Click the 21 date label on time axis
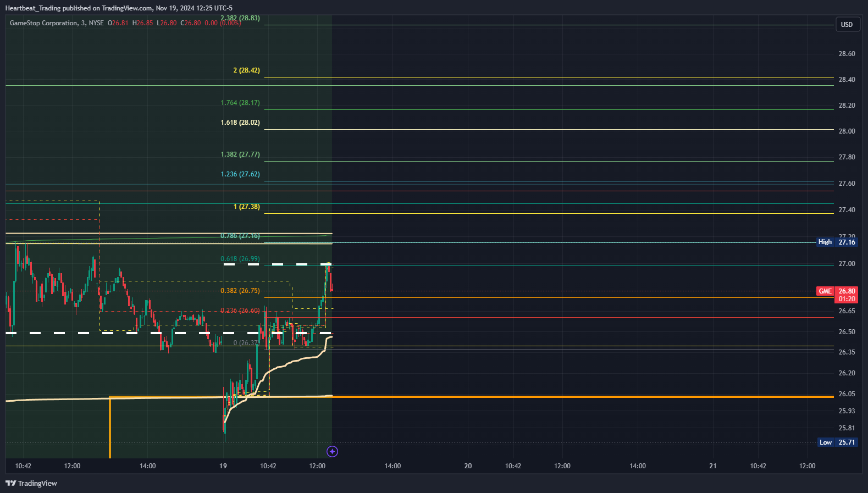 (713, 466)
